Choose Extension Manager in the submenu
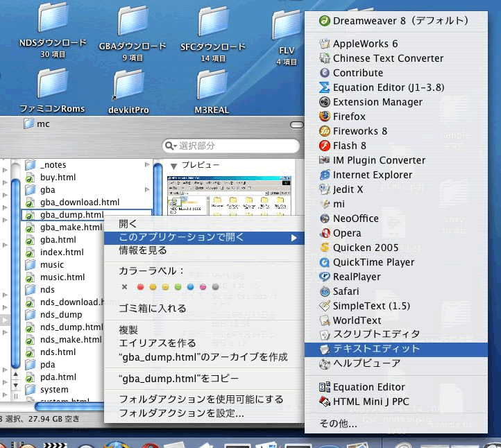This screenshot has width=501, height=448. [396, 102]
